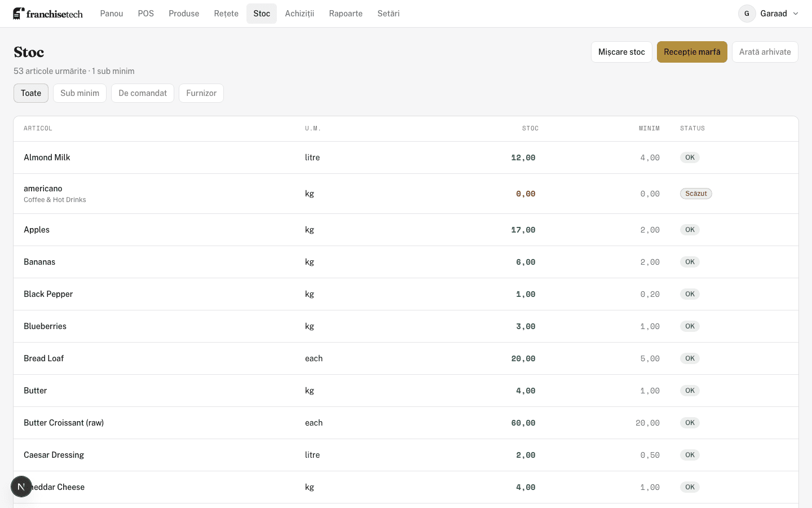The width and height of the screenshot is (812, 508).
Task: Click the Black Pepper article
Action: [x=48, y=294]
